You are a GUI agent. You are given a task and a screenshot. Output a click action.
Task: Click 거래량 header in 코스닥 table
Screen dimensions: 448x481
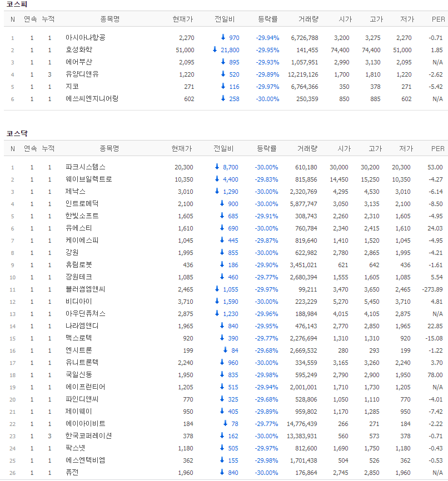click(x=307, y=149)
